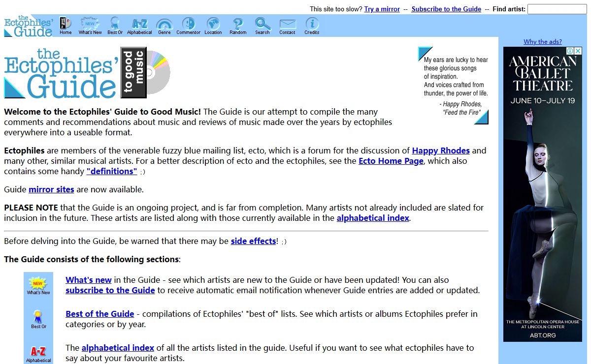Click the 'Feed the Fire' quote text
This screenshot has width=591, height=364.
tap(461, 112)
